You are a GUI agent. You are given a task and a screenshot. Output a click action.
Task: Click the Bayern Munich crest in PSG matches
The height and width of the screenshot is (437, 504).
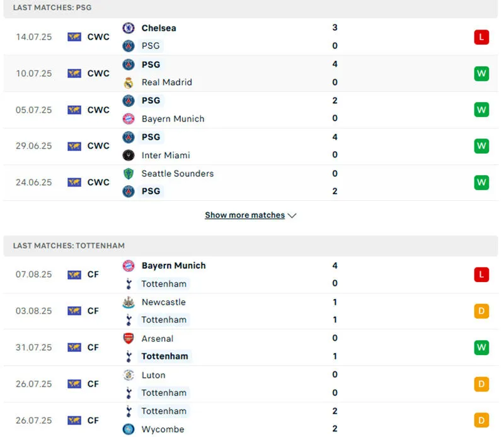[129, 118]
